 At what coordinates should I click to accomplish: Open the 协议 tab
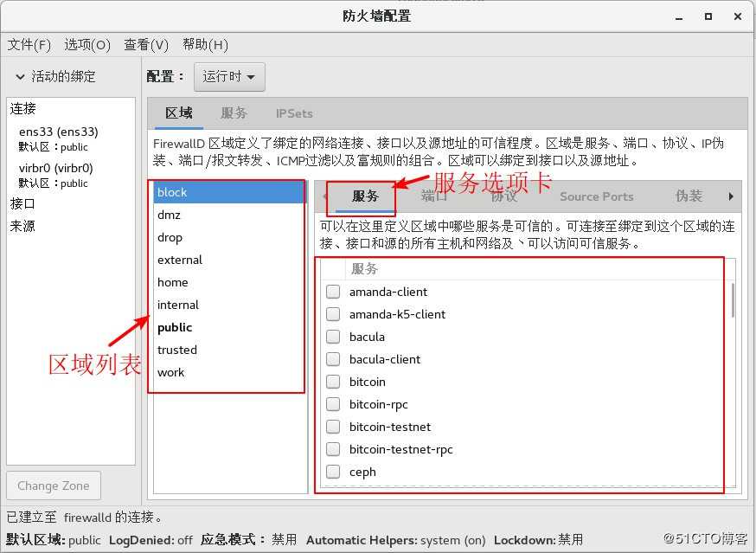(x=504, y=196)
